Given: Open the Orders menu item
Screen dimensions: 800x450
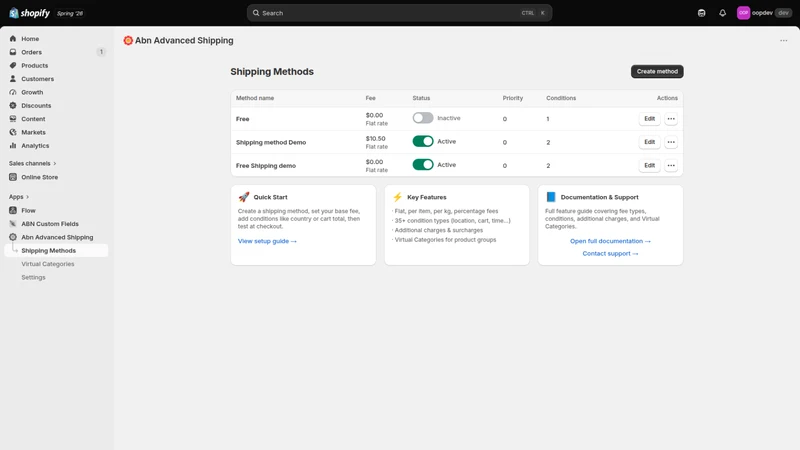Looking at the screenshot, I should coord(56,52).
